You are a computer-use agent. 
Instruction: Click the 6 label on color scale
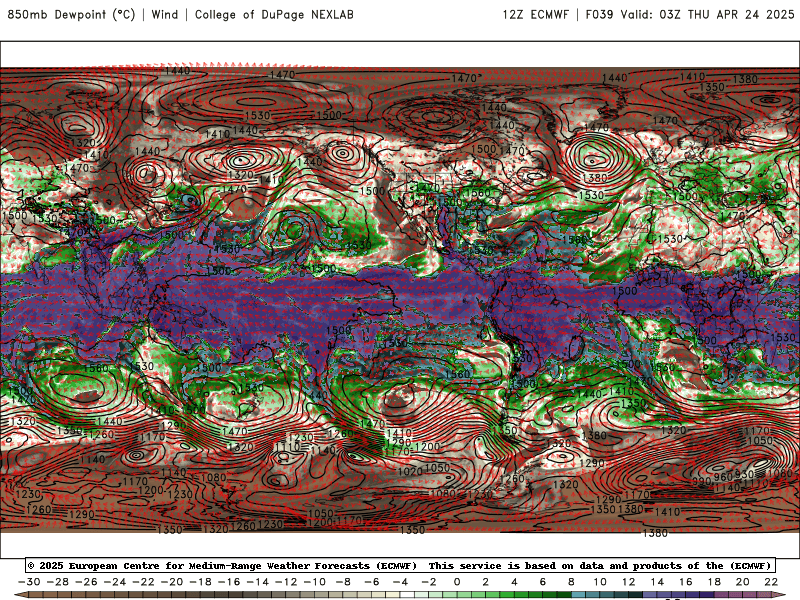(x=543, y=582)
